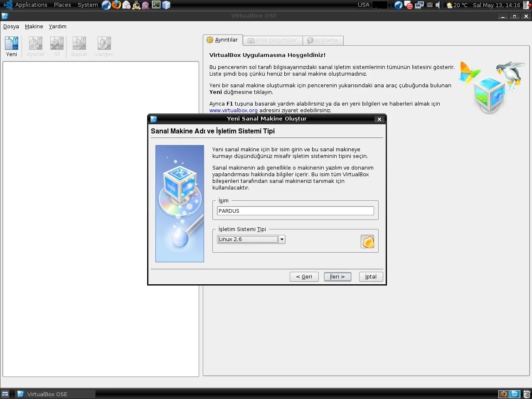Click the blue window icon in bottom panel
The image size is (532, 399).
[515, 394]
